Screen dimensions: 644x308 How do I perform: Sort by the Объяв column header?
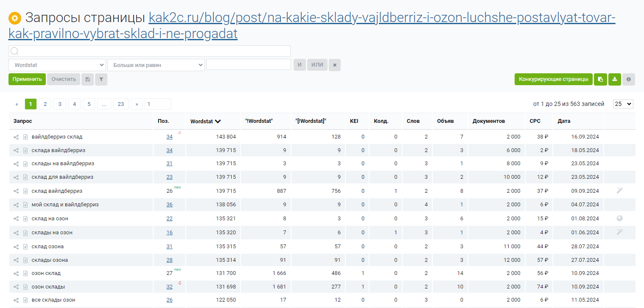point(445,121)
